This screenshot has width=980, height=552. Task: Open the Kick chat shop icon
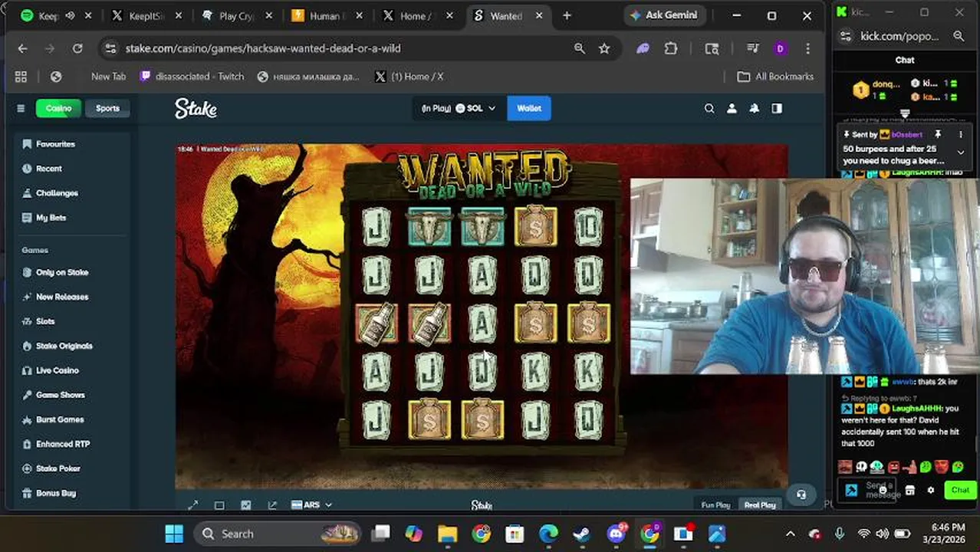pos(910,490)
